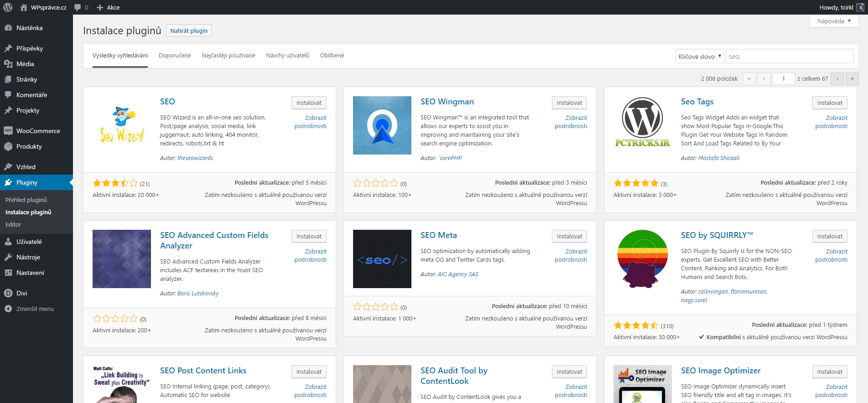Switch to the Oblíbené tab
Viewport: 868px width, 403px height.
(332, 56)
